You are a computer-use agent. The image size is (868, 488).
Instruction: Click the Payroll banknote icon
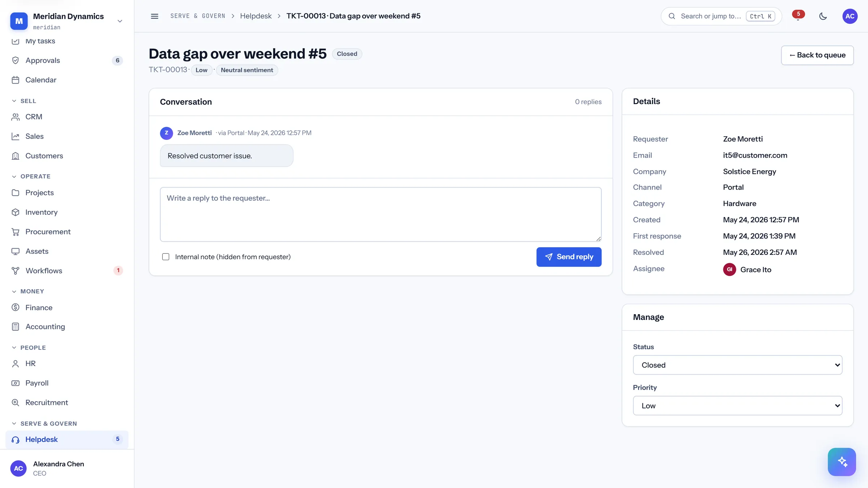tap(16, 383)
